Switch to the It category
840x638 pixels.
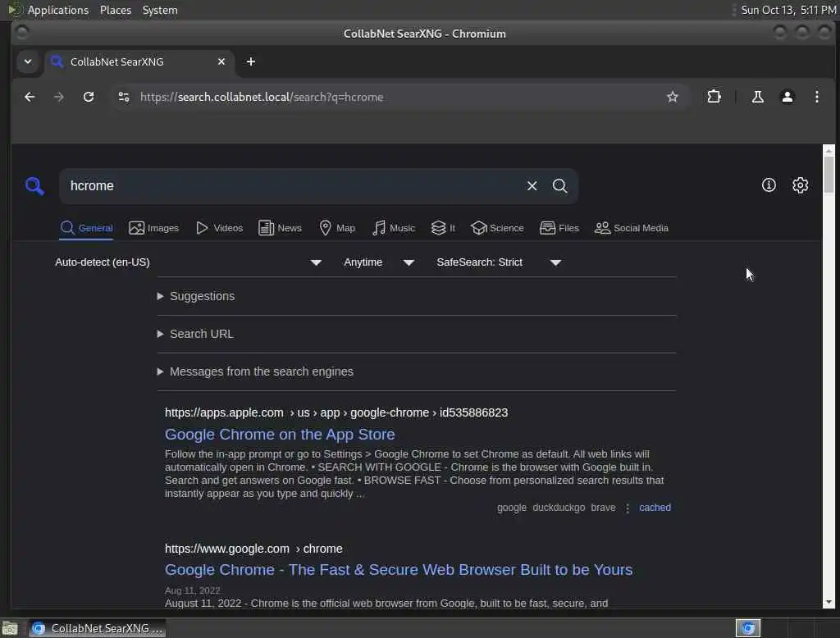tap(444, 228)
